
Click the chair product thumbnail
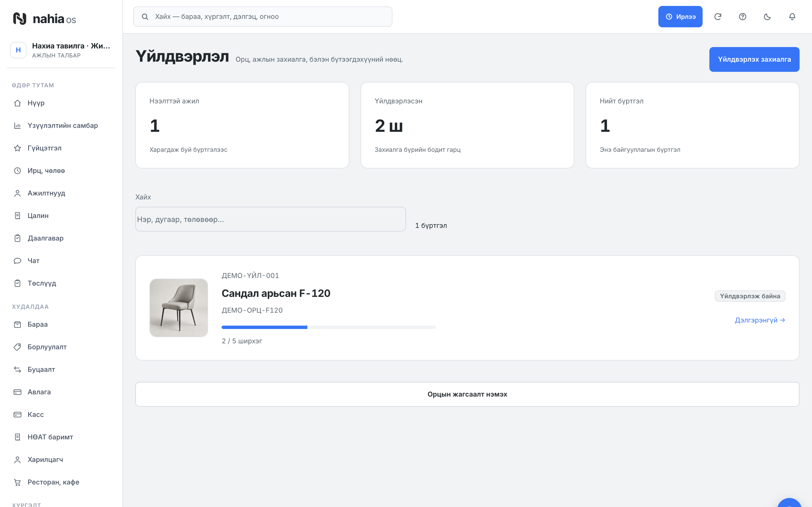pos(178,308)
